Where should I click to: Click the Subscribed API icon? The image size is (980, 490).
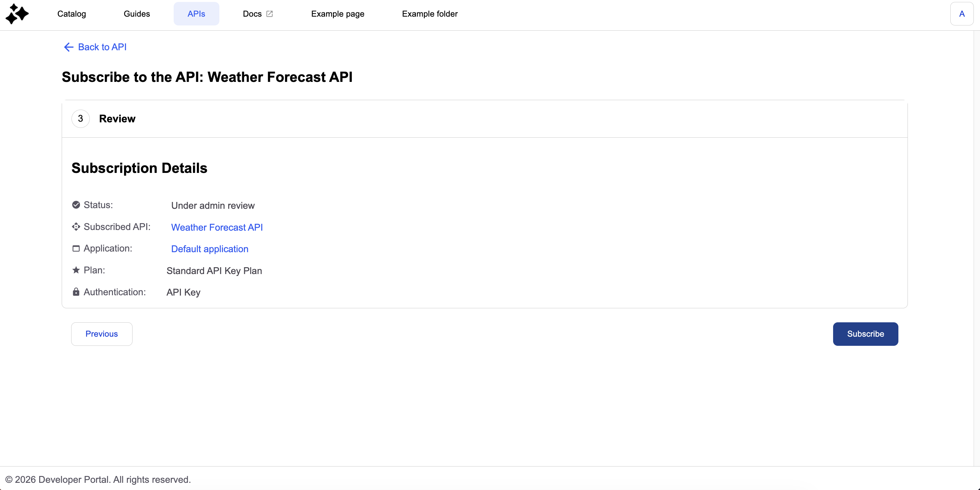(76, 226)
